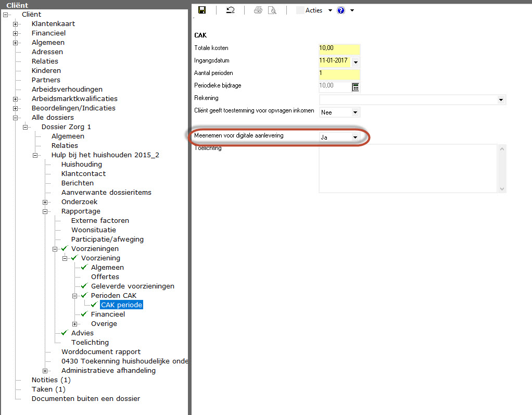Open Meenemen voor digitale aanlevering dropdown
This screenshot has width=532, height=415.
356,137
